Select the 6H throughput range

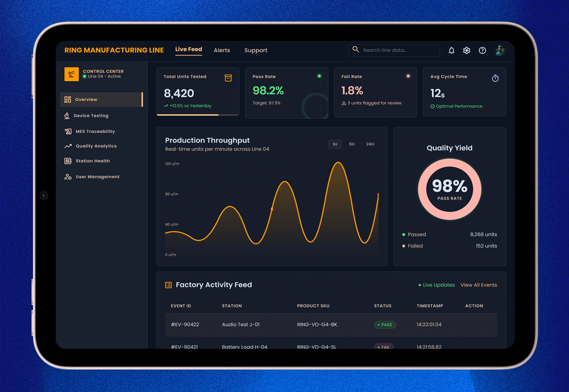pyautogui.click(x=352, y=144)
